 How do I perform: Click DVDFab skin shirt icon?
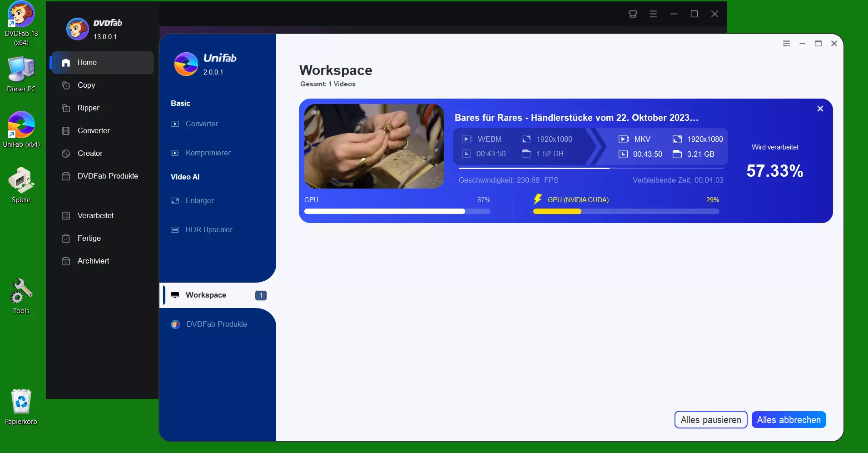[x=633, y=14]
